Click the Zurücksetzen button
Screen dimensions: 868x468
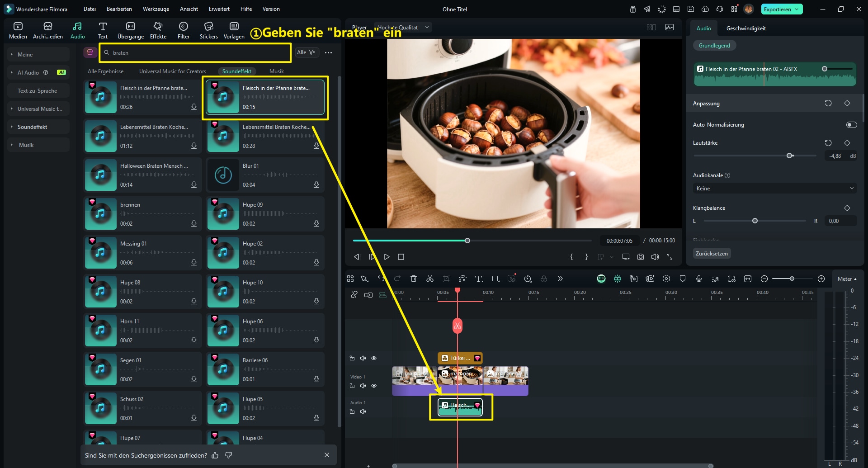click(x=711, y=254)
